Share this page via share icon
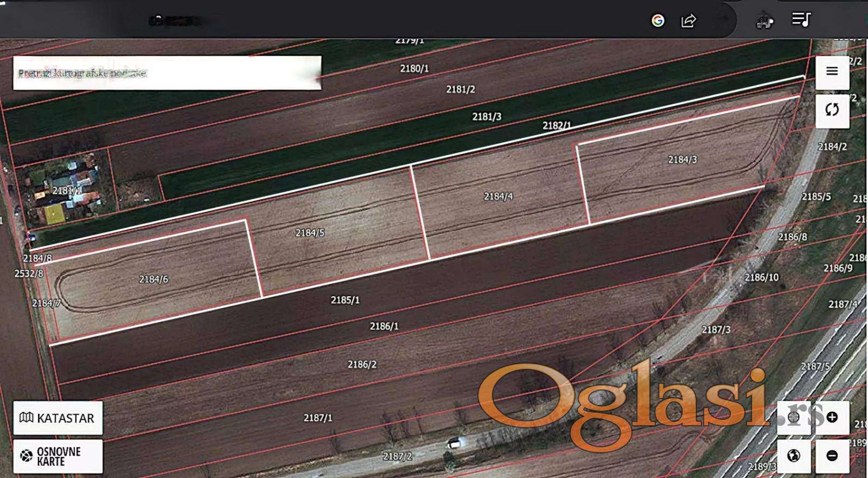The height and width of the screenshot is (478, 868). pyautogui.click(x=688, y=21)
